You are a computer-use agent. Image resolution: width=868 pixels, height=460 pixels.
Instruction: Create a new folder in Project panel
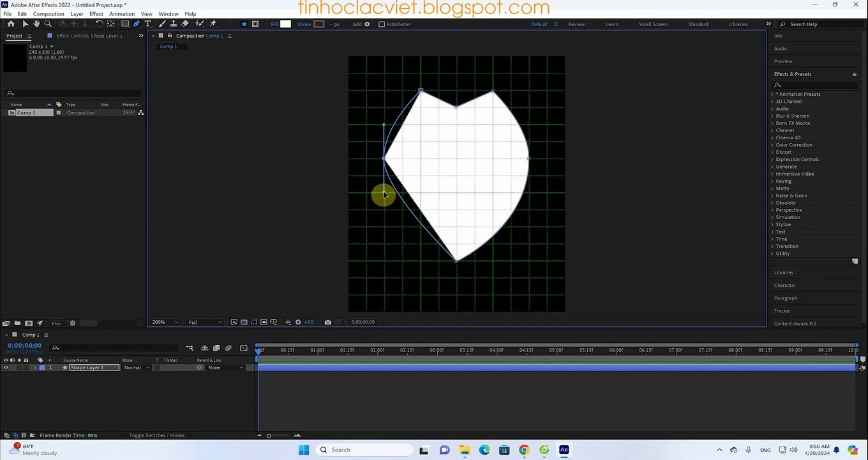tap(17, 323)
